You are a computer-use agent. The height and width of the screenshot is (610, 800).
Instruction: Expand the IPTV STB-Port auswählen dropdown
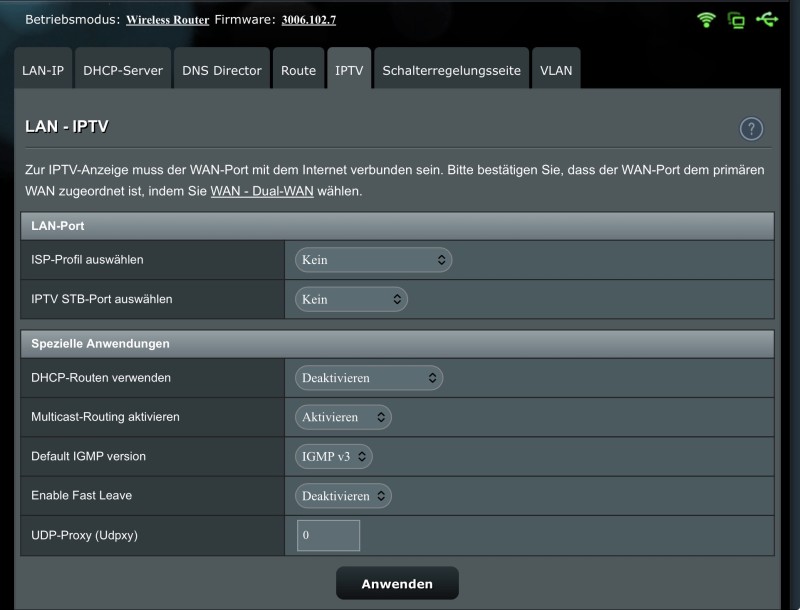pyautogui.click(x=351, y=299)
